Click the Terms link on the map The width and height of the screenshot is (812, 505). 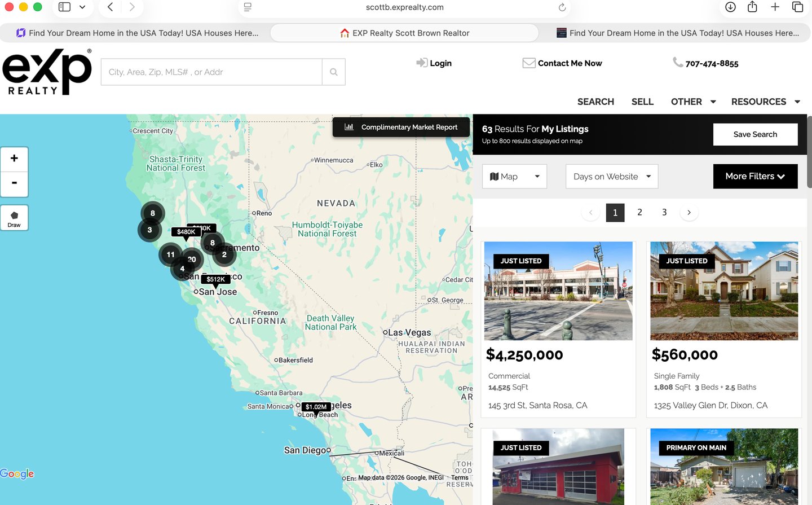click(x=460, y=478)
